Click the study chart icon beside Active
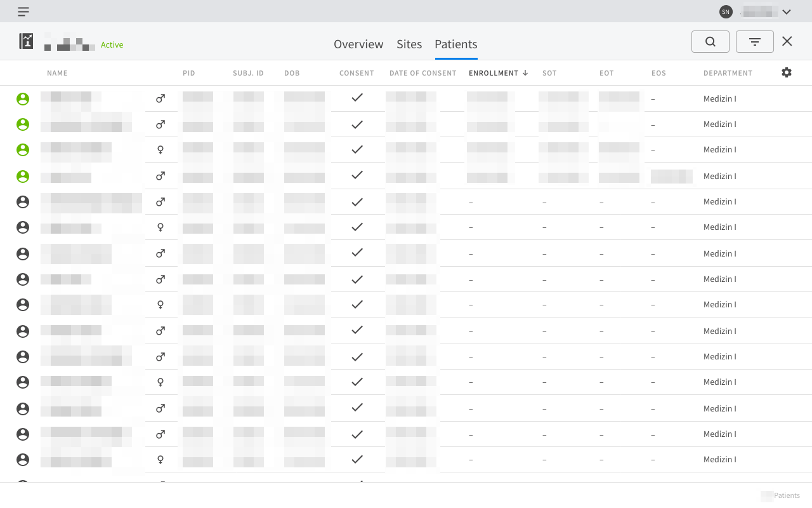The width and height of the screenshot is (812, 508). pyautogui.click(x=26, y=41)
